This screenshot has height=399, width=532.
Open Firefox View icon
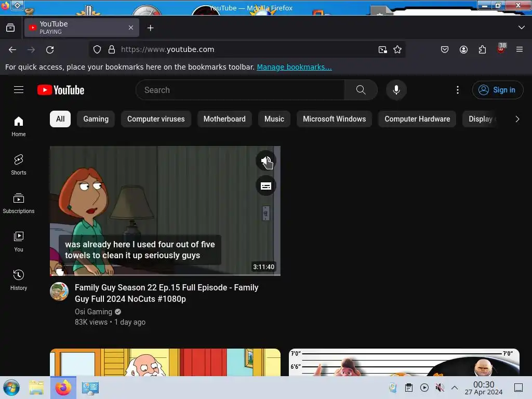(10, 28)
